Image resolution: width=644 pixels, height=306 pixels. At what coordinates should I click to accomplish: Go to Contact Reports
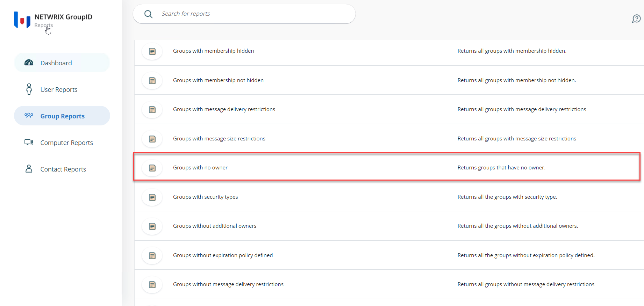click(x=62, y=169)
